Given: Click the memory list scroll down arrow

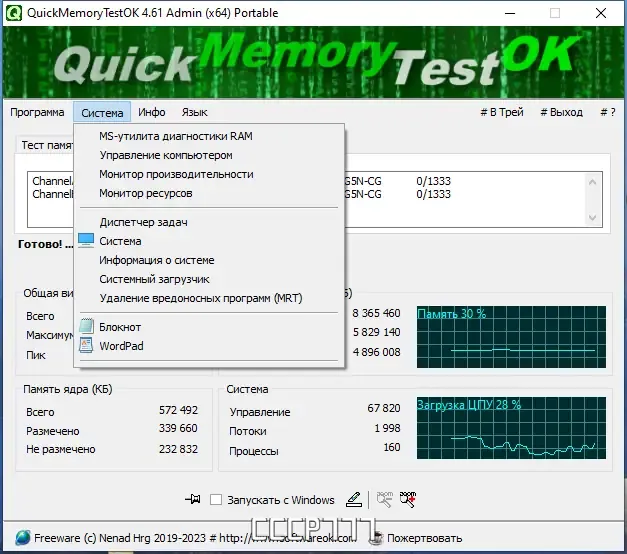Looking at the screenshot, I should (593, 218).
